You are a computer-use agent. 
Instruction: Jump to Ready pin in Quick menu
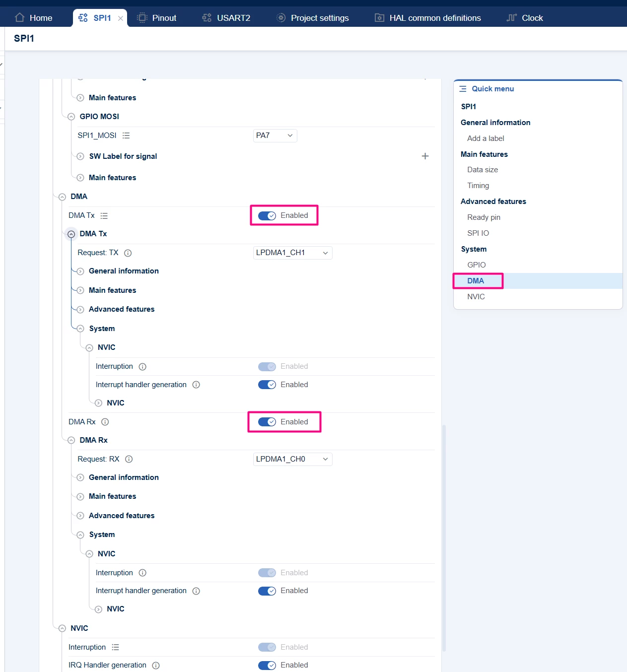(x=484, y=217)
